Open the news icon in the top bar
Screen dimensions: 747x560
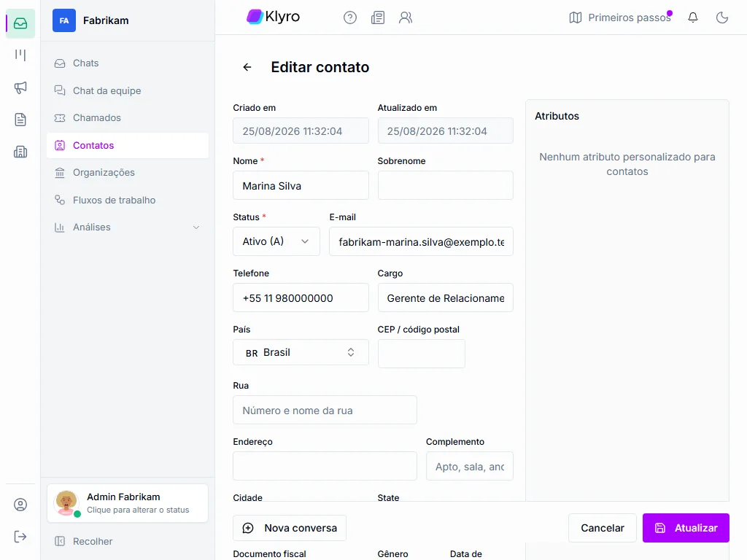pos(378,17)
